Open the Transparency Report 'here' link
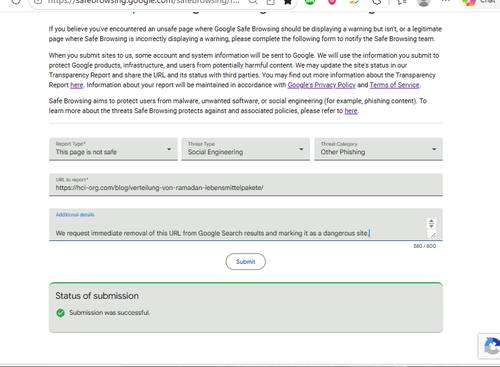This screenshot has height=367, width=500. (x=76, y=85)
